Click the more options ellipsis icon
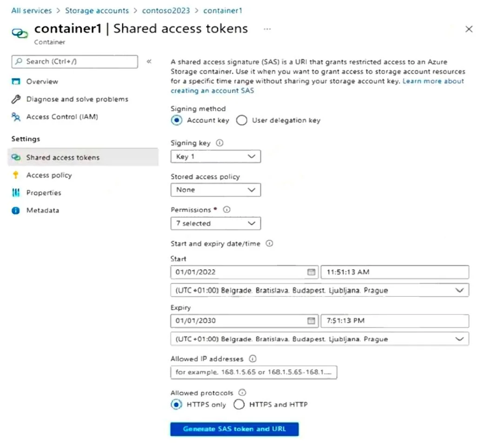The height and width of the screenshot is (448, 491). click(x=267, y=29)
